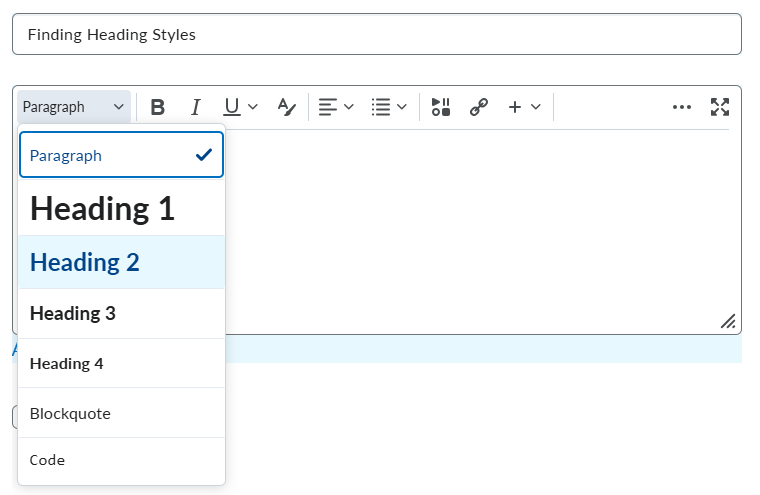Viewport: 760px width, 495px height.
Task: Toggle italic formatting
Action: [196, 107]
